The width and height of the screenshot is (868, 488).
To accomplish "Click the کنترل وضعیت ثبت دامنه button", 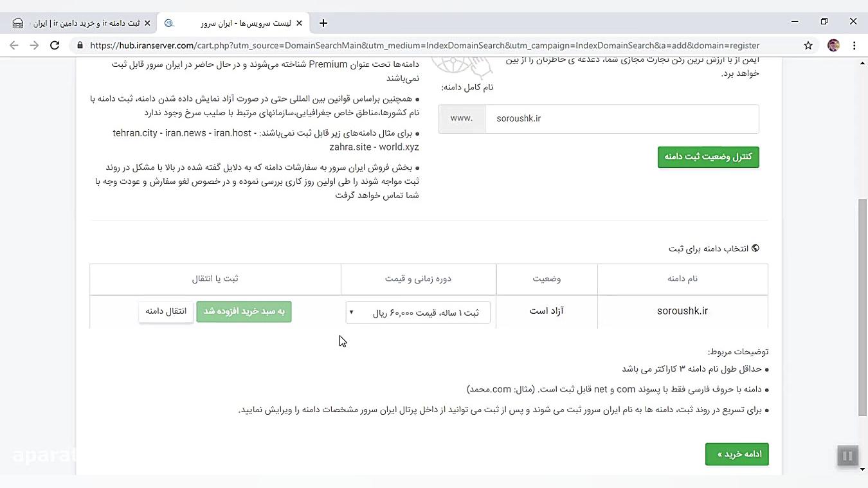I will [x=708, y=156].
